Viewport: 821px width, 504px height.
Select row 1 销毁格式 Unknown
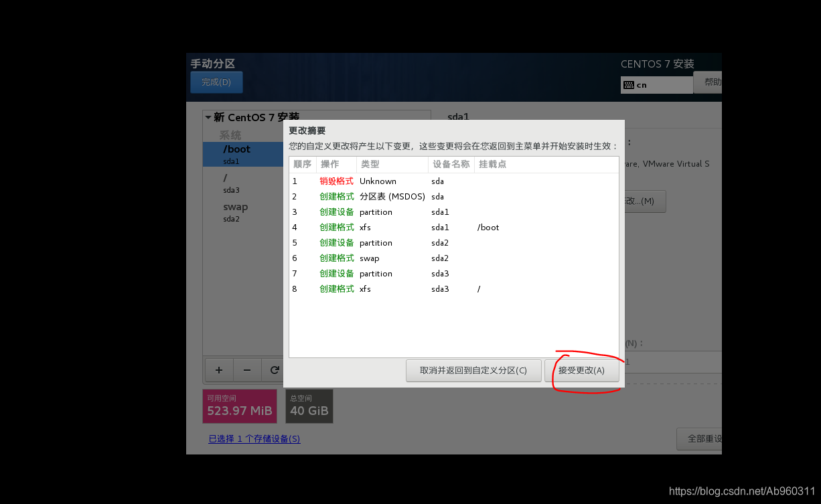pos(454,181)
